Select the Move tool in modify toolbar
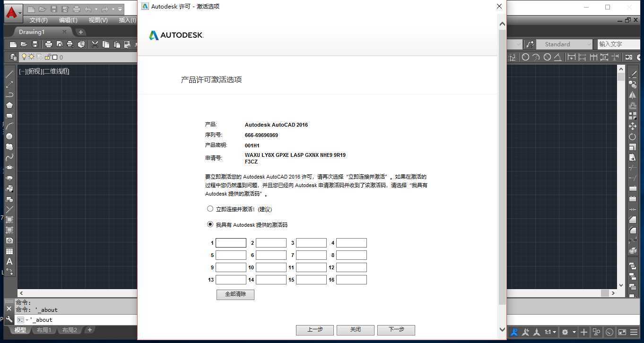This screenshot has height=343, width=644. coord(633,126)
